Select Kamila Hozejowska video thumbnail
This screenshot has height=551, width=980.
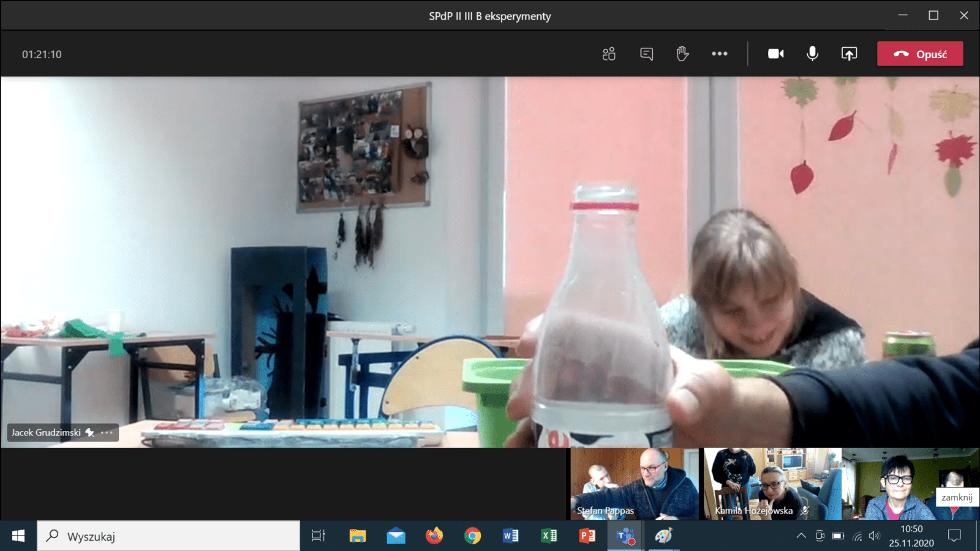tap(772, 484)
